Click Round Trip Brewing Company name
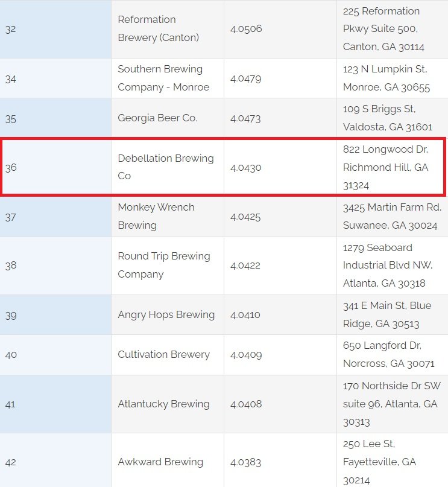 [164, 266]
